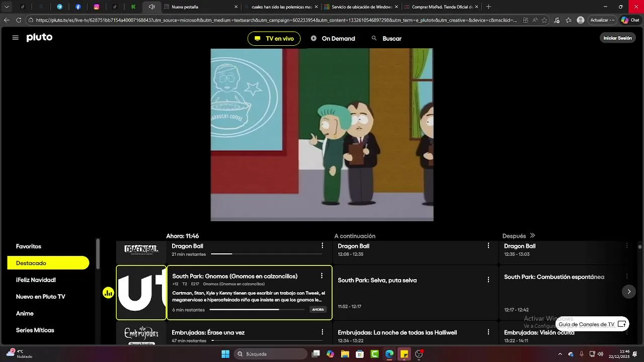
Task: Open options menu for South Park: Gnomos
Action: coord(321,276)
